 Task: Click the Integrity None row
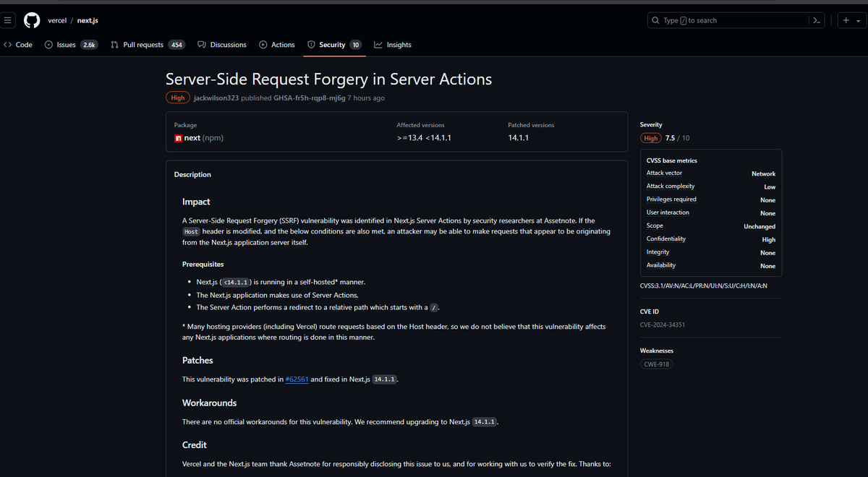pos(711,252)
